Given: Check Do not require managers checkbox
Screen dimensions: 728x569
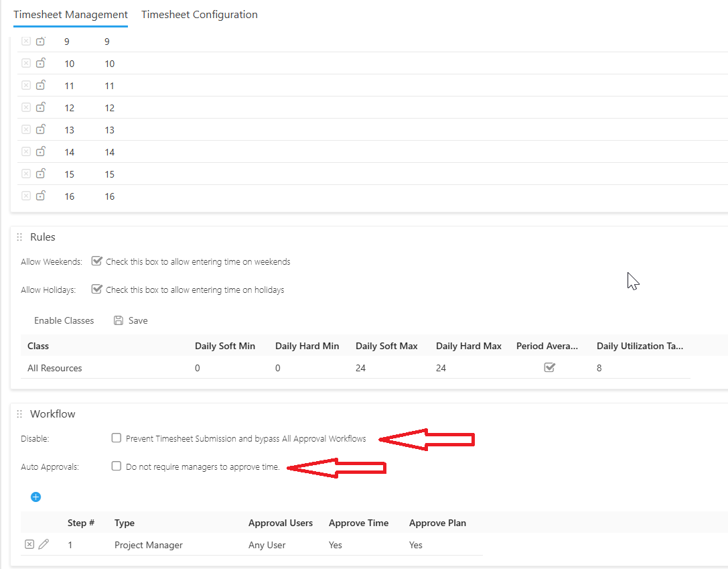Looking at the screenshot, I should point(116,466).
